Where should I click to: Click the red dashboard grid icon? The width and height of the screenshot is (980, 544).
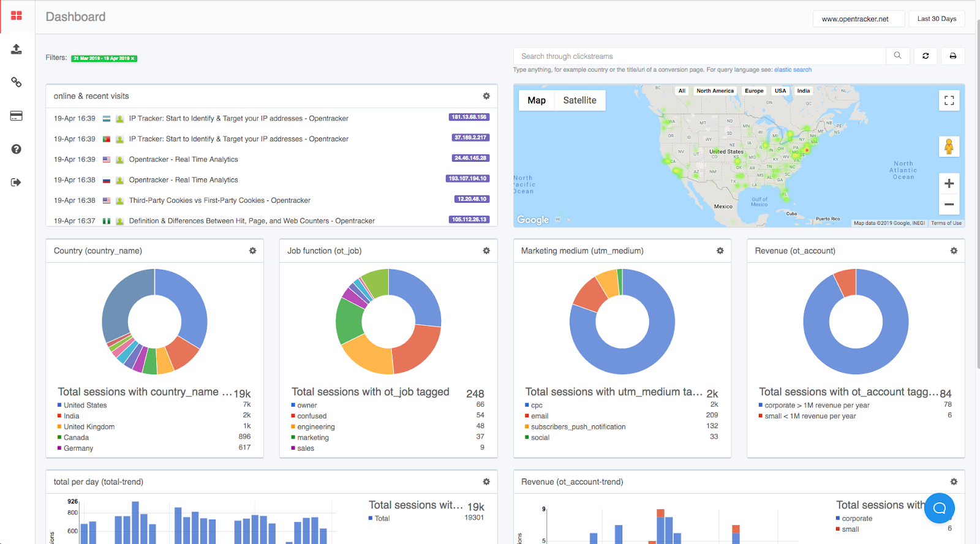(17, 16)
